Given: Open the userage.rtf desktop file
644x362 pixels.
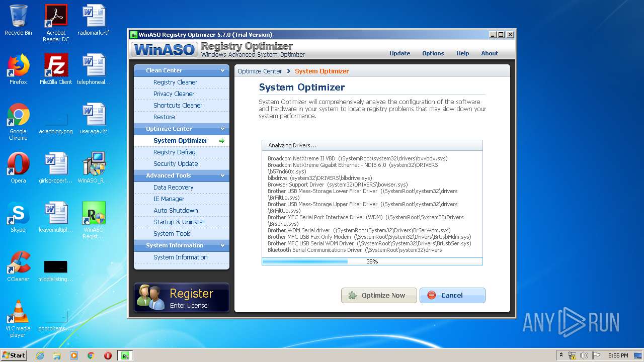Looking at the screenshot, I should [94, 119].
